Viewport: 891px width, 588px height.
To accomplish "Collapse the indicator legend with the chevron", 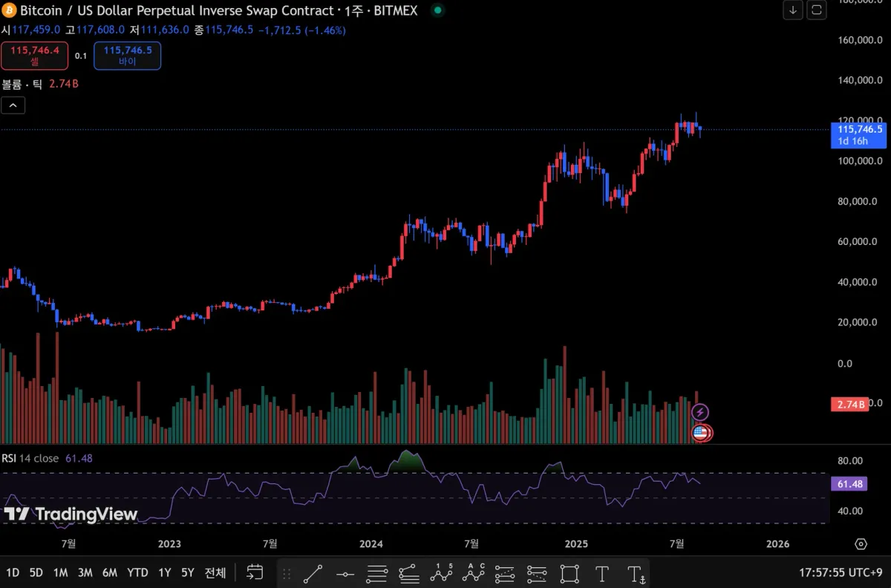I will [13, 105].
